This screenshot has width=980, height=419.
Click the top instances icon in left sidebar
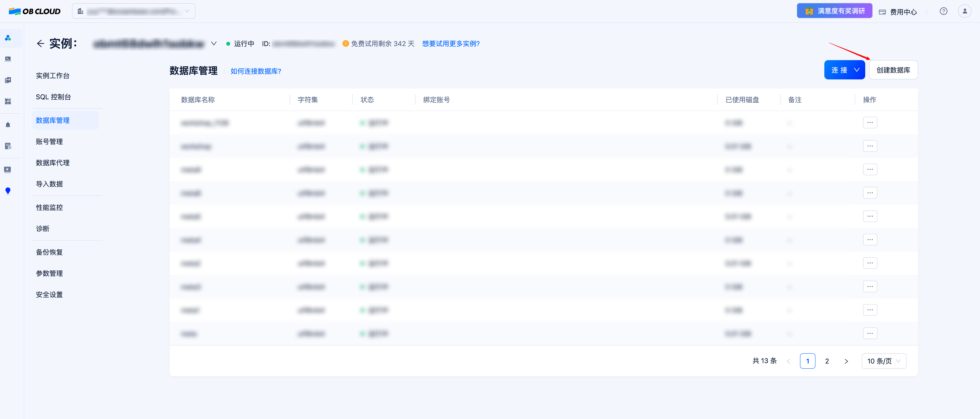tap(8, 38)
